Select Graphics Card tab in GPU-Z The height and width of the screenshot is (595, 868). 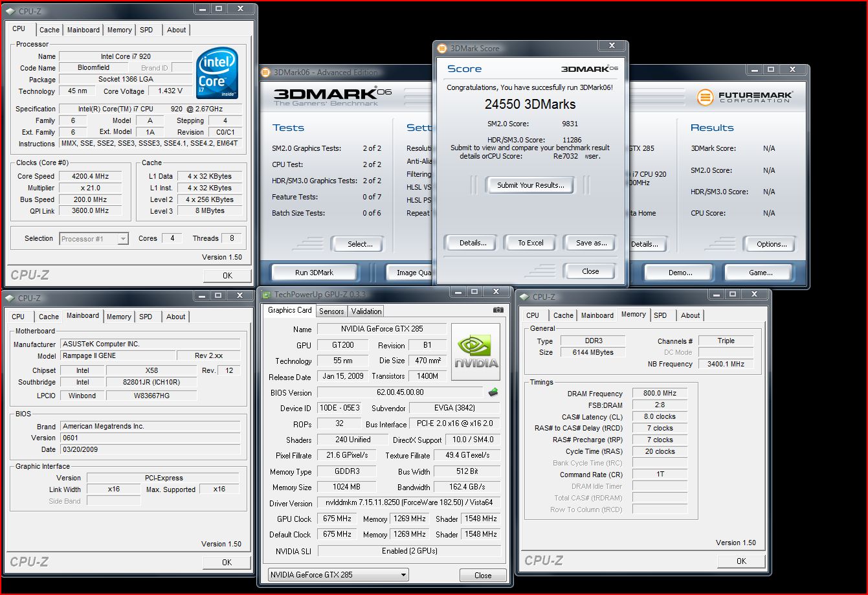[x=290, y=310]
